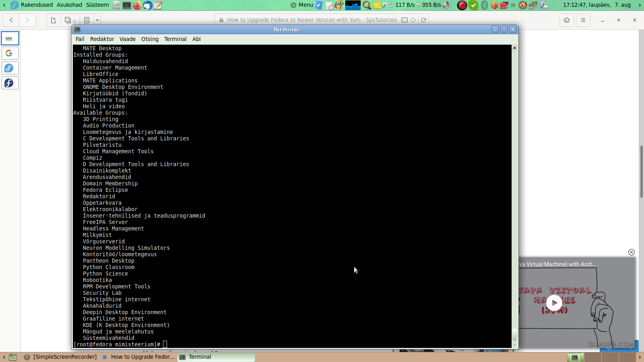
Task: Open the Abi help menu in Terminal
Action: 196,39
